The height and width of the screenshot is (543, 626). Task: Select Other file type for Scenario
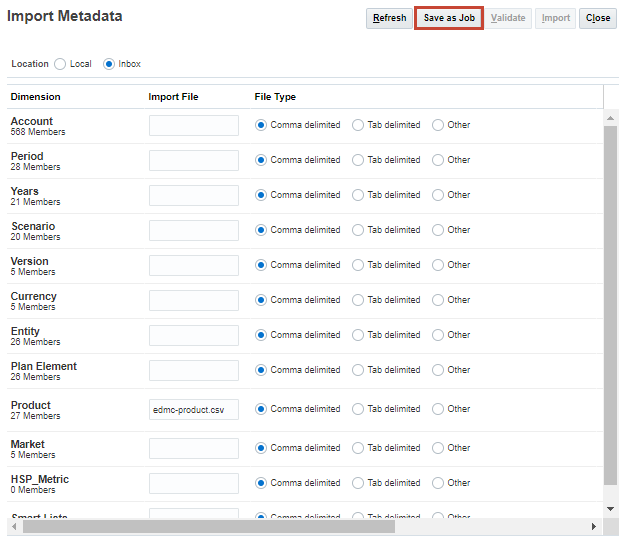pos(438,230)
